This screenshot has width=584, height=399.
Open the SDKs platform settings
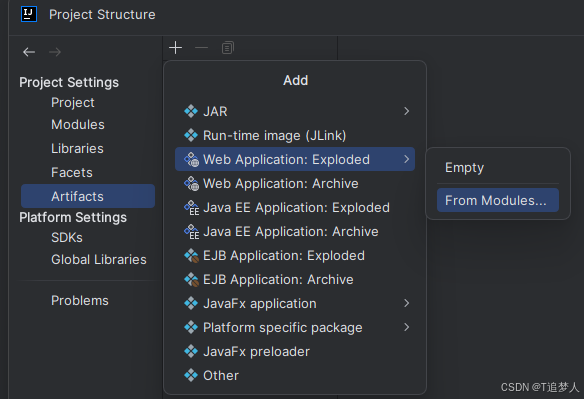click(67, 238)
